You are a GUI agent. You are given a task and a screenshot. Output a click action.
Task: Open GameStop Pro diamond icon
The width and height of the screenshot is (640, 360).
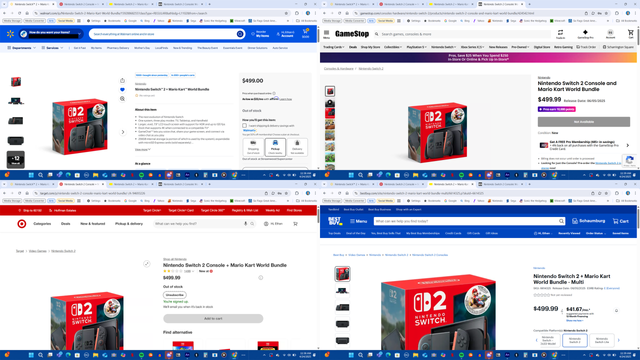[x=585, y=34]
